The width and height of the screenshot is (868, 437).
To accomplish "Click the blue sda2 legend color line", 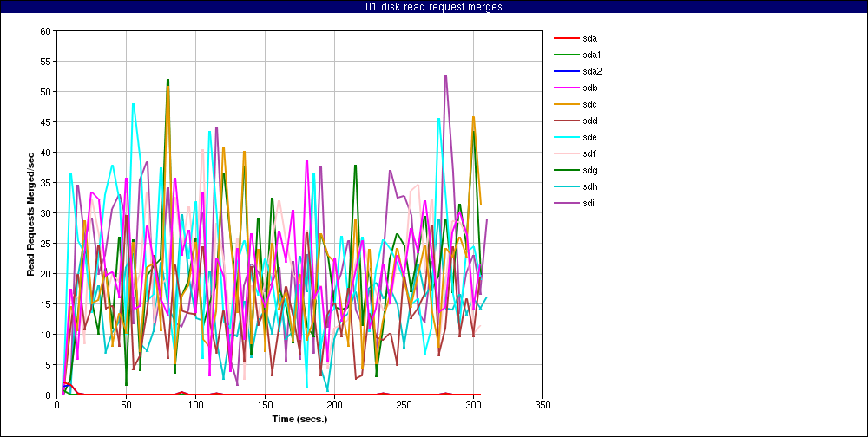I will click(566, 71).
